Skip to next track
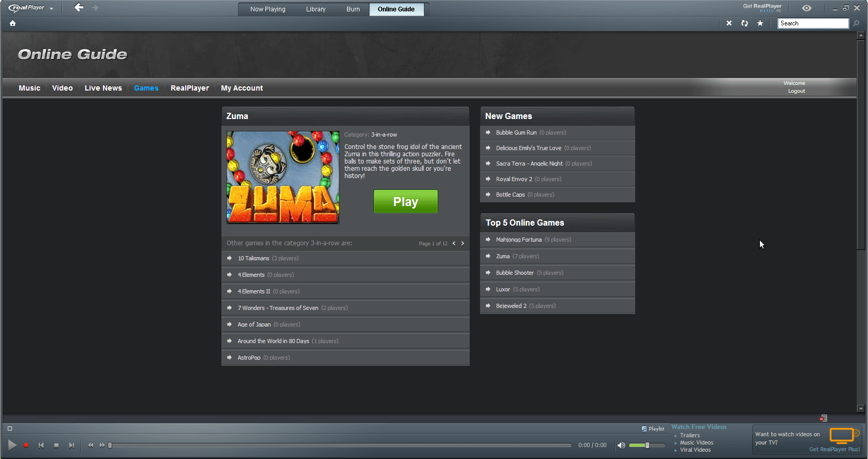868x459 pixels. pos(71,445)
